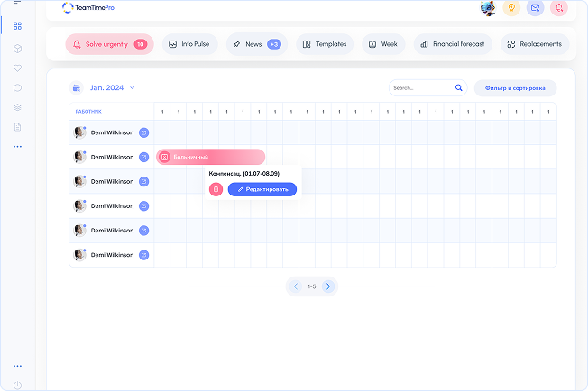The image size is (588, 391).
Task: Click the Редактировать edit button
Action: pyautogui.click(x=262, y=189)
